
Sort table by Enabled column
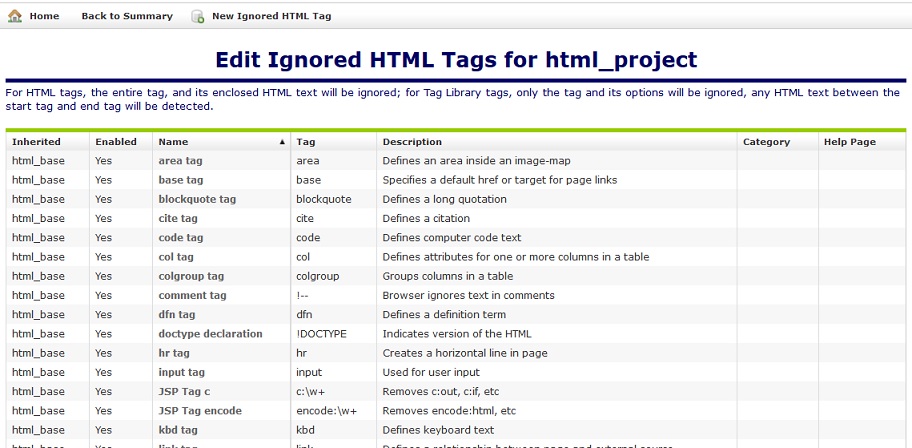click(116, 142)
